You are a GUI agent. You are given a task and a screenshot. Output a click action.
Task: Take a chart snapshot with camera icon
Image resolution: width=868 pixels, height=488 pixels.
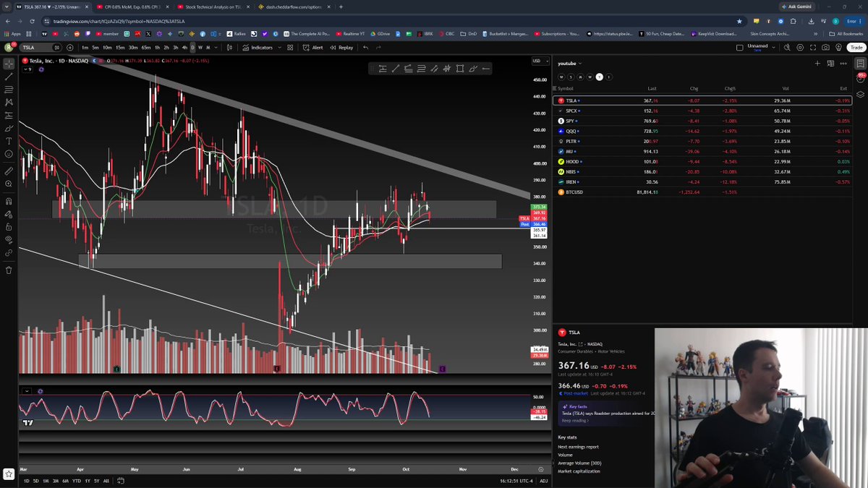826,48
